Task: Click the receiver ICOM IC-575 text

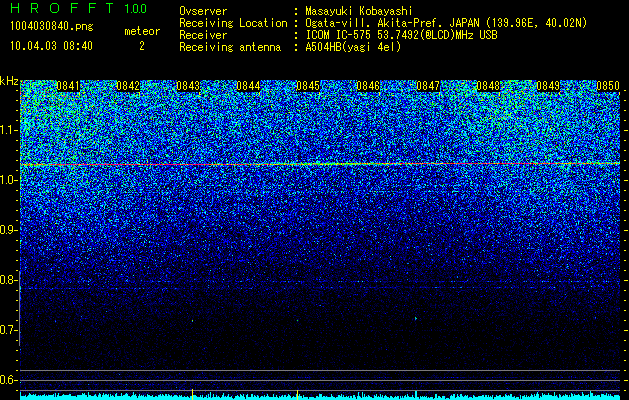Action: [402, 35]
